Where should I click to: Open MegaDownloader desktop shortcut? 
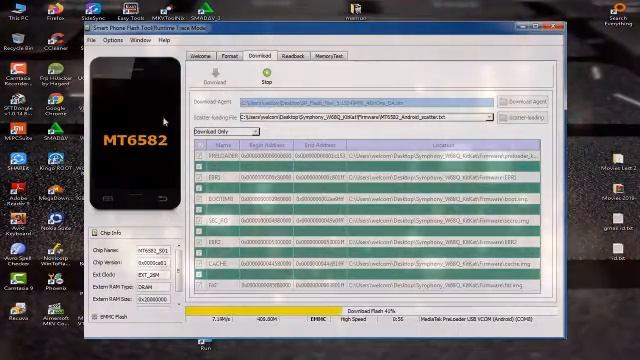coord(56,192)
